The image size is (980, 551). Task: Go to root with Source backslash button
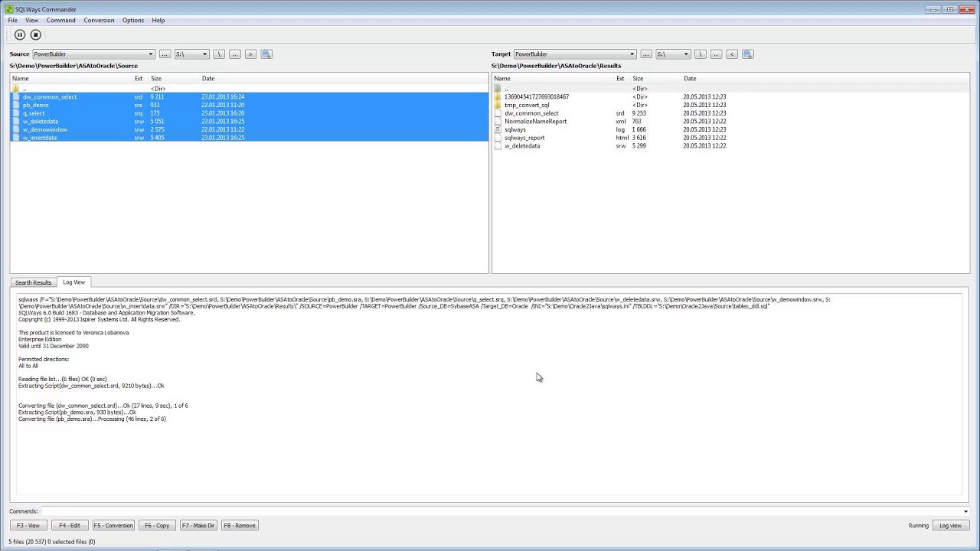pyautogui.click(x=219, y=54)
